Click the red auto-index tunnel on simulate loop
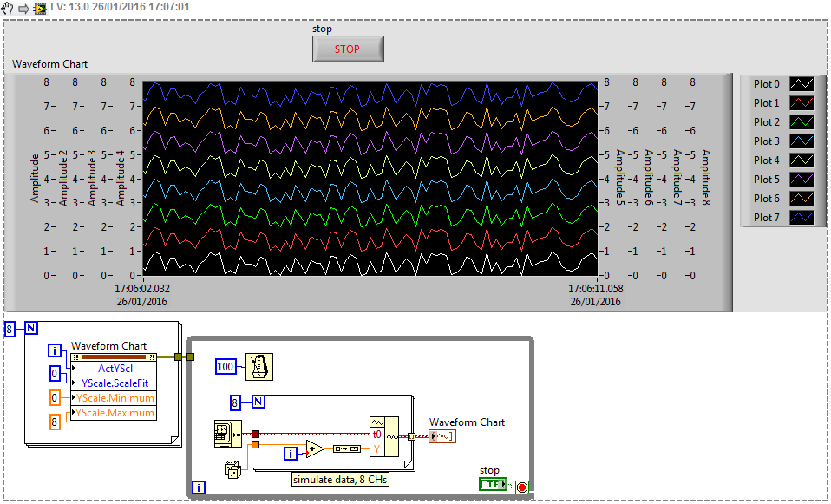This screenshot has height=504, width=831. pyautogui.click(x=255, y=434)
